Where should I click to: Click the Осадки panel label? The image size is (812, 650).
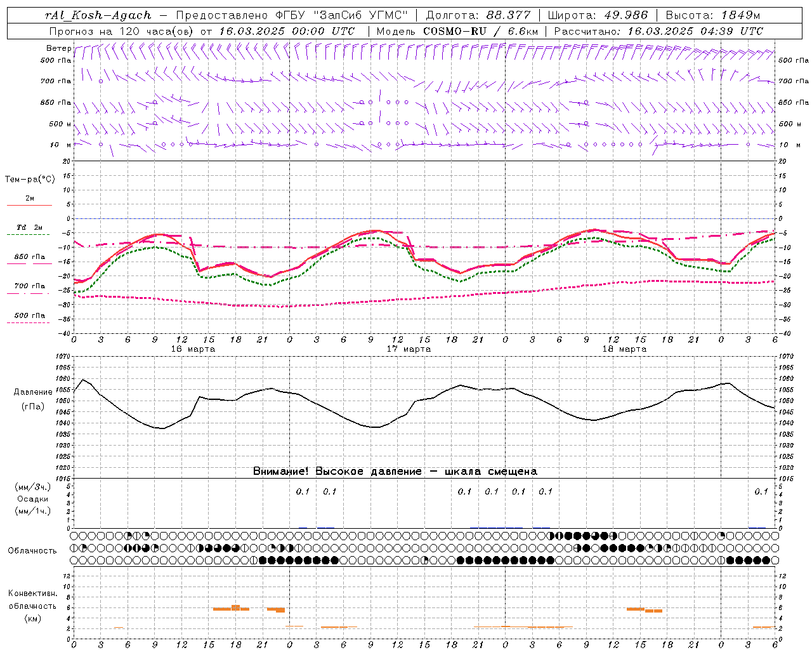[x=32, y=499]
